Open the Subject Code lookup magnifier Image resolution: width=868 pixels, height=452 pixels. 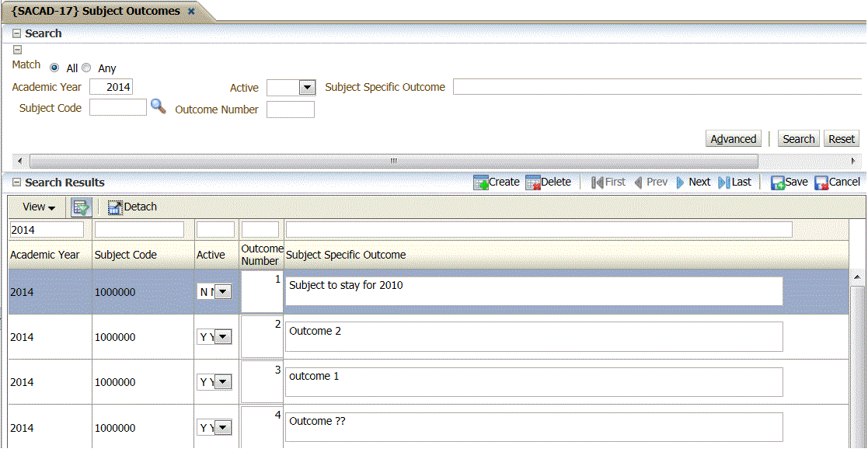[x=159, y=107]
